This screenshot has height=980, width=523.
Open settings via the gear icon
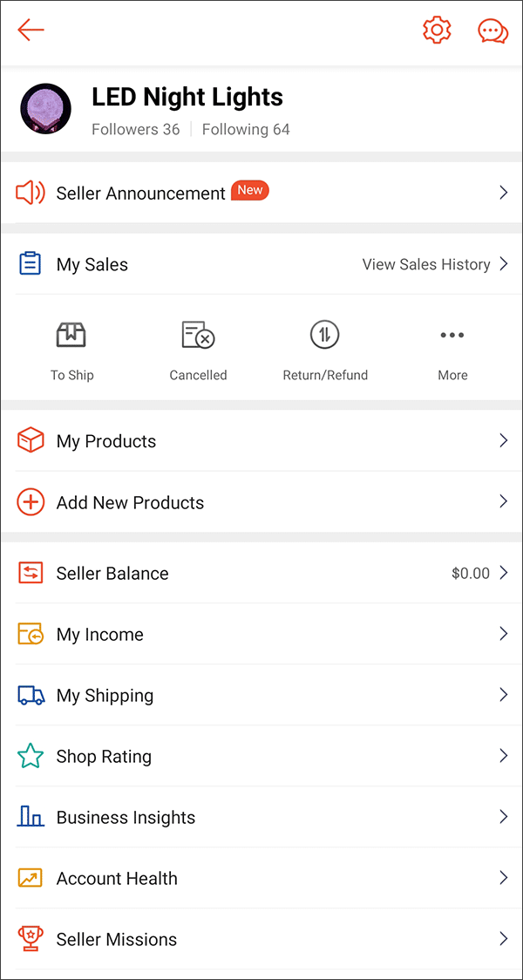pos(437,30)
